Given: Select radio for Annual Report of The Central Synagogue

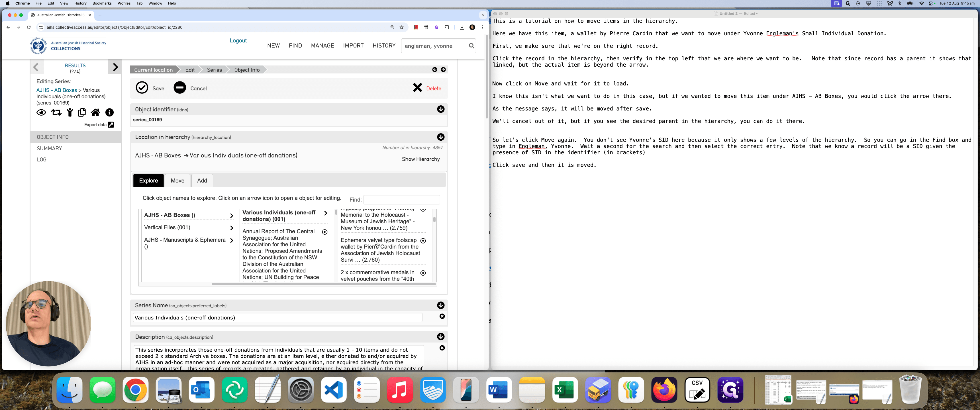Looking at the screenshot, I should pos(325,232).
